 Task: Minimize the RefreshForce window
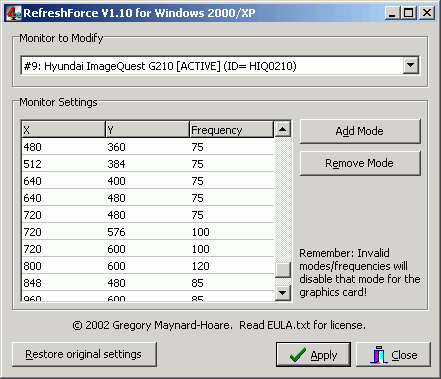click(x=392, y=13)
